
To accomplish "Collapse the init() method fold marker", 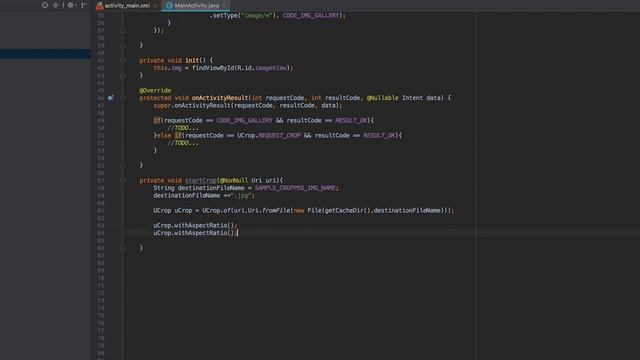I will [x=122, y=60].
